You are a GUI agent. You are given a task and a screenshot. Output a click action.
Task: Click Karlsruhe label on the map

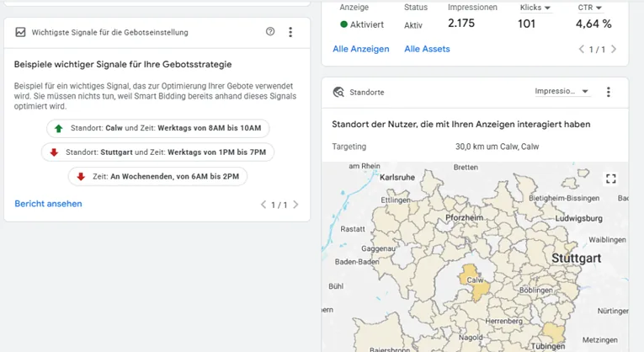(397, 178)
